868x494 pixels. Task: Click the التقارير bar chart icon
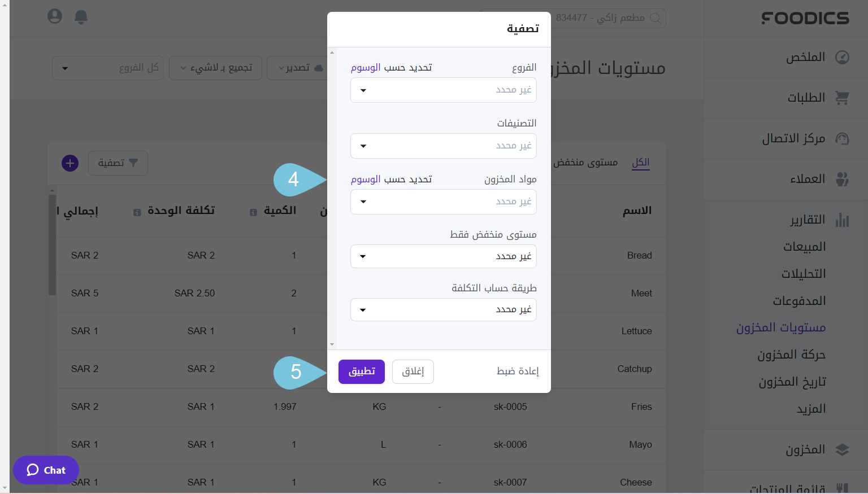pos(842,220)
